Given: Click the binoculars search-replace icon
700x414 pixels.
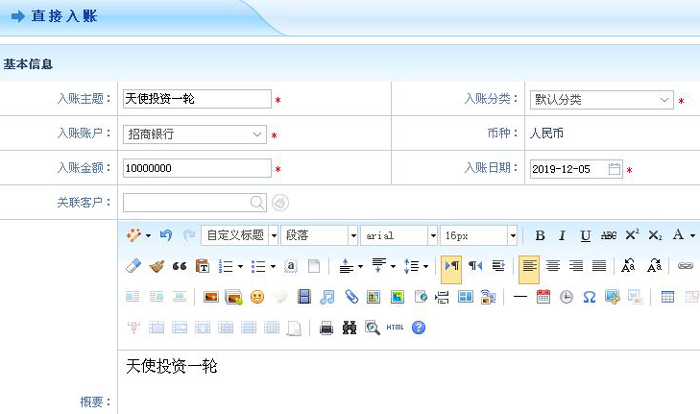Looking at the screenshot, I should 349,327.
